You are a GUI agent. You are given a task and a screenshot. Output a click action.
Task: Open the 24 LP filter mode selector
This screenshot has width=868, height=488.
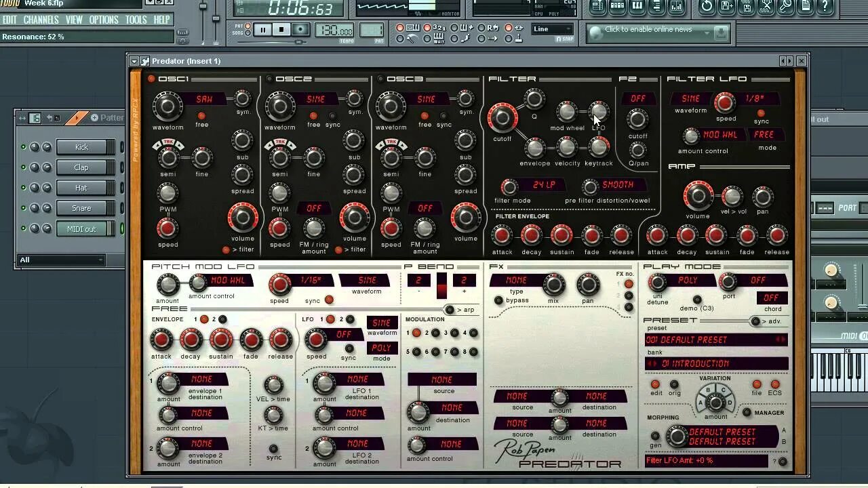545,185
